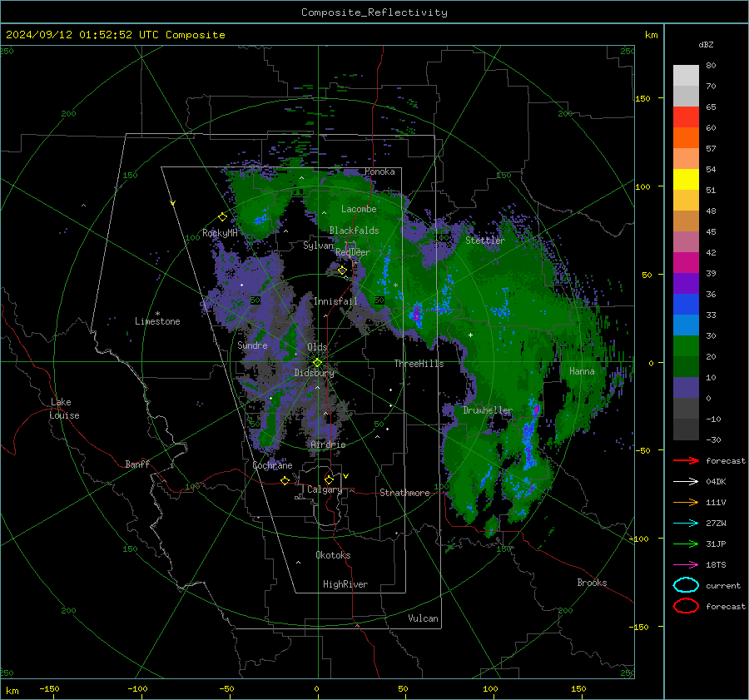
Task: Click the red forecast arrow in the legend
Action: [686, 460]
